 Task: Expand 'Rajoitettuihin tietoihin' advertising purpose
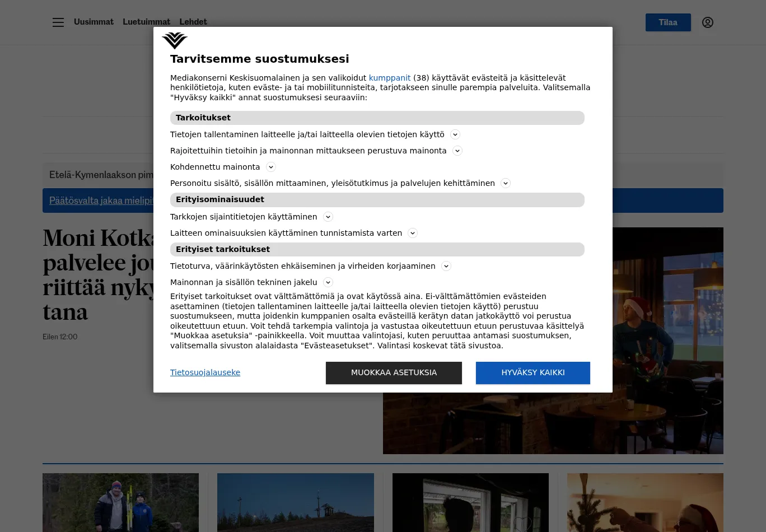(x=457, y=151)
